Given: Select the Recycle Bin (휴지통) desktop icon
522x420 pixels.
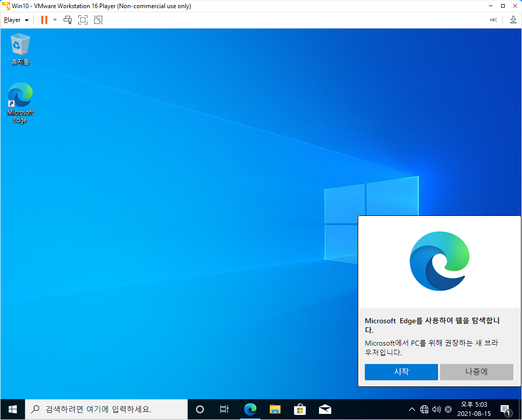Looking at the screenshot, I should click(x=20, y=49).
